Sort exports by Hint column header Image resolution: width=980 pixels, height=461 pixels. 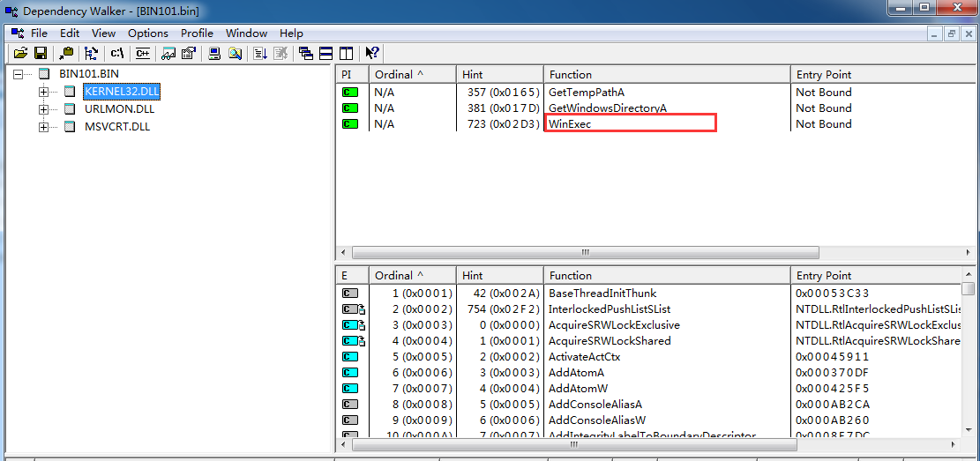point(500,276)
